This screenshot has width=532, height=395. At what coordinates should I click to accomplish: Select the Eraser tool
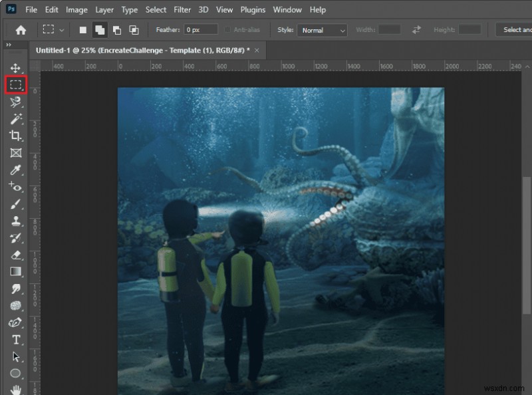pos(15,255)
